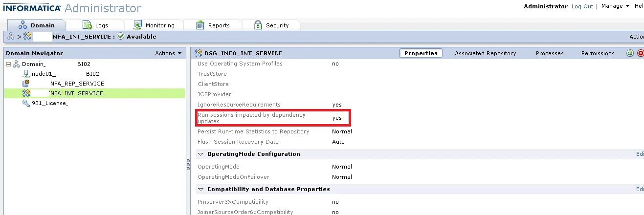The height and width of the screenshot is (215, 644).
Task: Open the Properties view
Action: (x=421, y=53)
